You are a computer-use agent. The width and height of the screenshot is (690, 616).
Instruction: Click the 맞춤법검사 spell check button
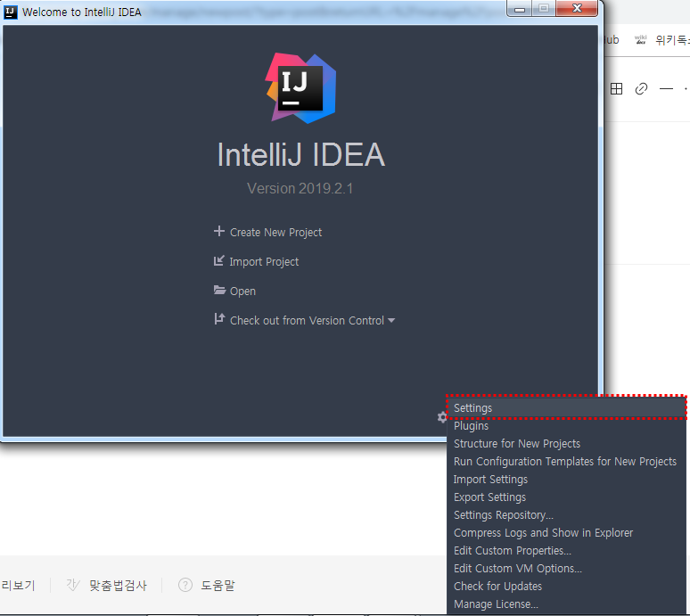(118, 586)
